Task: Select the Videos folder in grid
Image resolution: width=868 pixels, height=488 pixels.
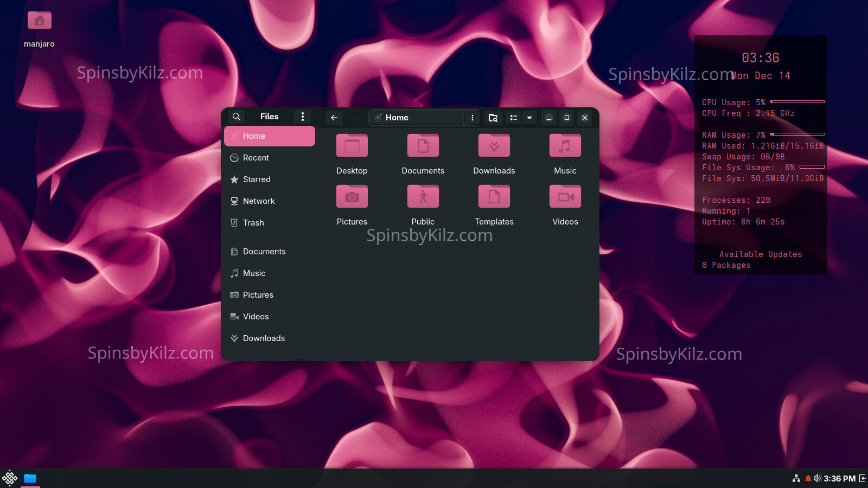Action: pyautogui.click(x=565, y=197)
